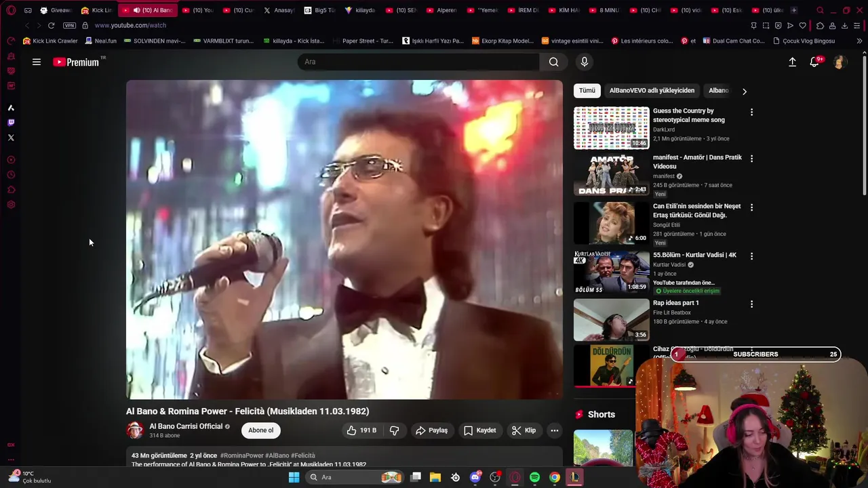The image size is (868, 488).
Task: Like the video with thumbs up
Action: 362,430
